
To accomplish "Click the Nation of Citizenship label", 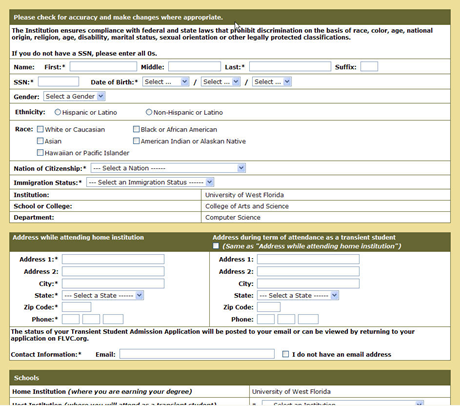I will pyautogui.click(x=50, y=168).
